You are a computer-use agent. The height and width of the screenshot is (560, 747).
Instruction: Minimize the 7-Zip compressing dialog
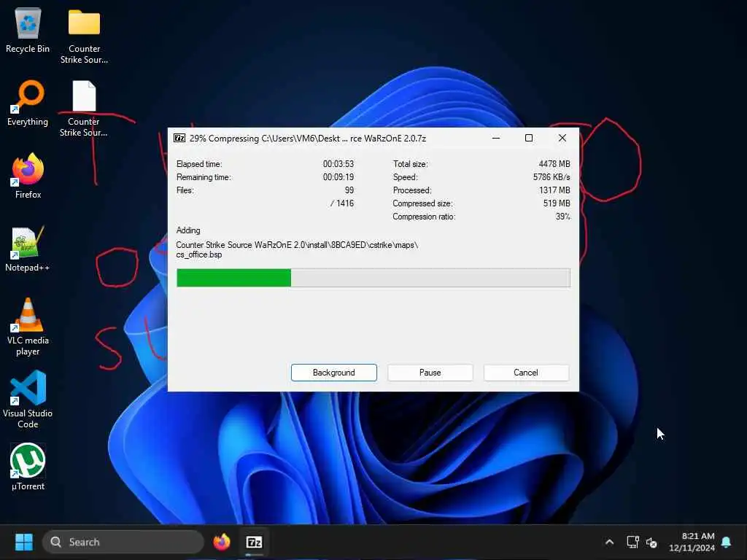(x=496, y=138)
